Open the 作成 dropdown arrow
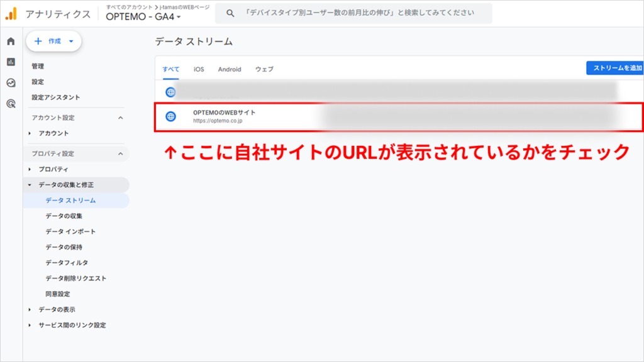644x362 pixels. pos(71,41)
